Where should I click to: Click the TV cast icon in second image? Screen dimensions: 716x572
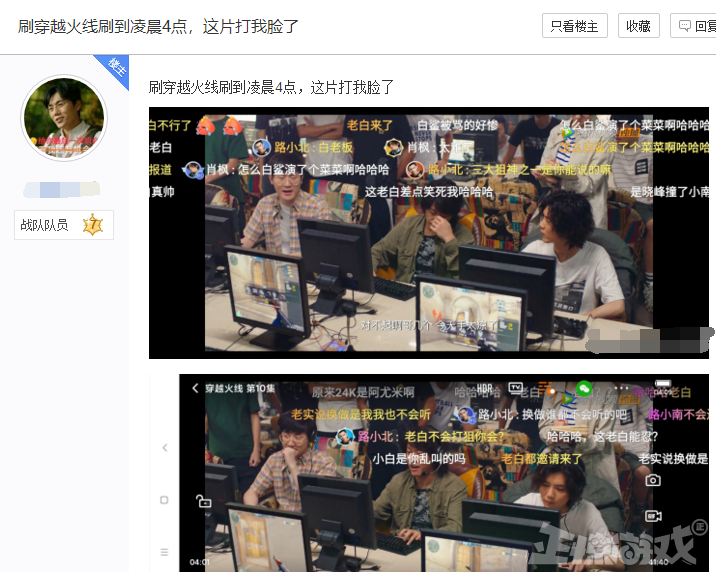(516, 388)
